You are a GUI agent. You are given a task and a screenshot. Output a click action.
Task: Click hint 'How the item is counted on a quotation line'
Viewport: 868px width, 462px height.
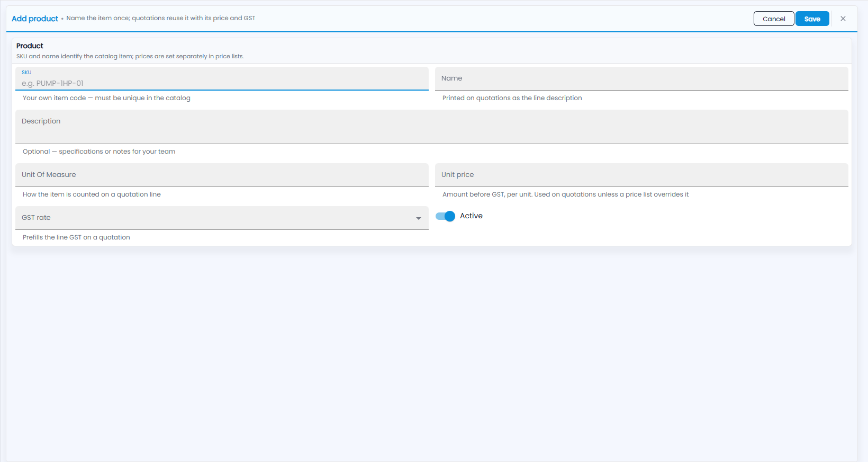[92, 194]
